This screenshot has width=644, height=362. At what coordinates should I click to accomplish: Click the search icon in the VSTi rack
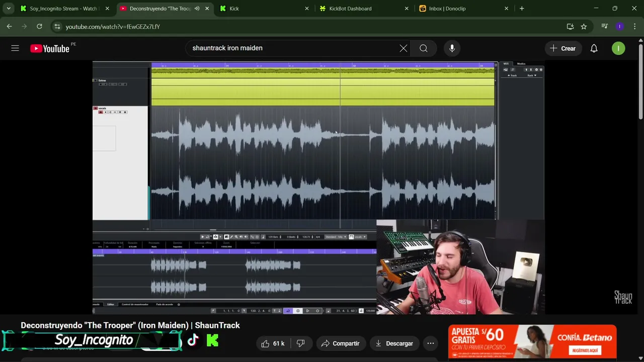513,69
